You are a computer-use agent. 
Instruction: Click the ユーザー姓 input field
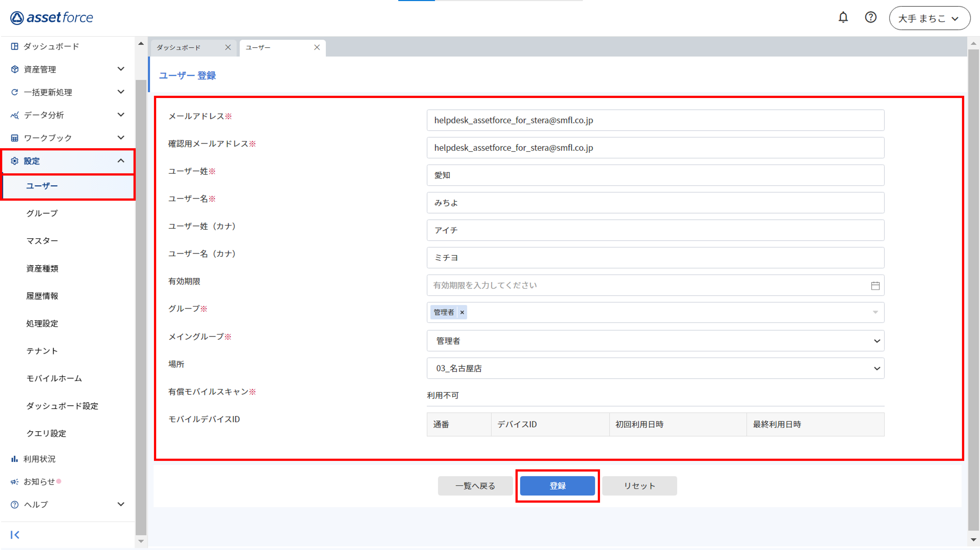pos(655,175)
